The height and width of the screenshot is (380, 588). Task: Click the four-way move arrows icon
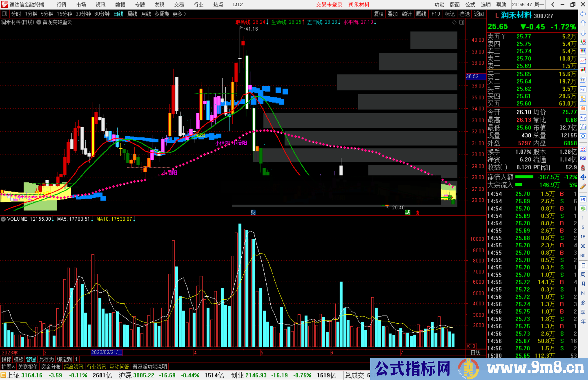click(583, 177)
